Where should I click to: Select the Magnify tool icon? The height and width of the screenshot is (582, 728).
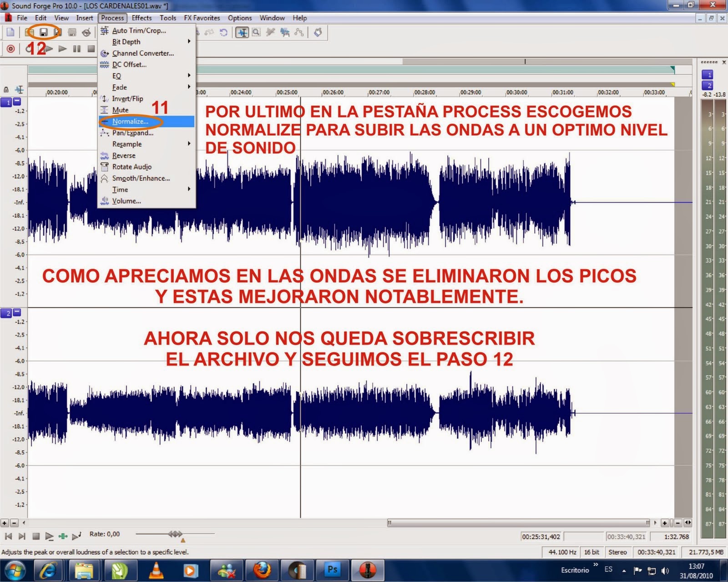[256, 32]
